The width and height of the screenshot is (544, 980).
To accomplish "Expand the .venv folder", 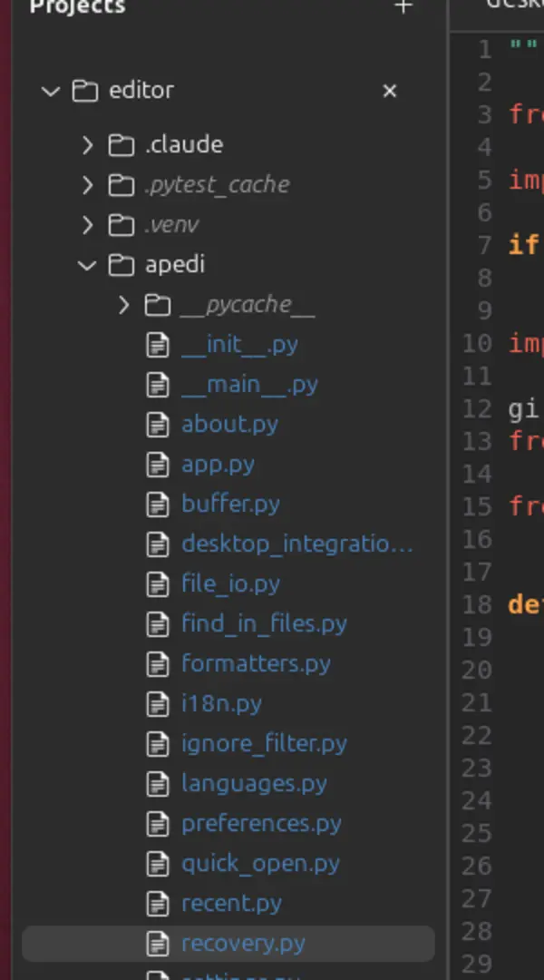I will coord(87,225).
